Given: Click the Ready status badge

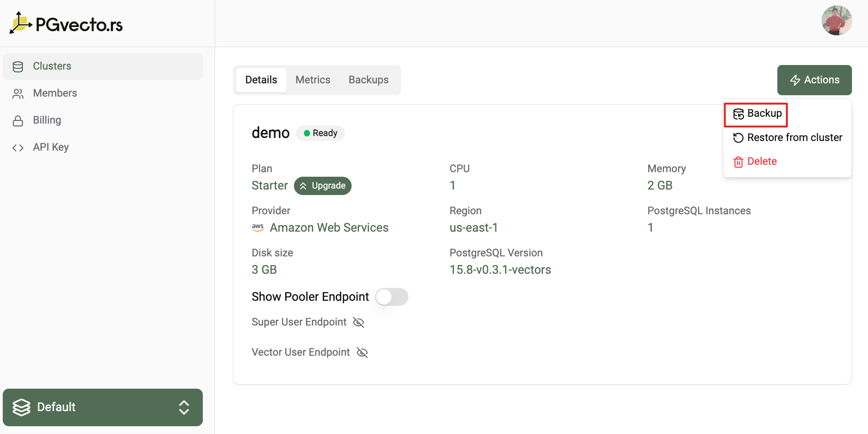Looking at the screenshot, I should [320, 133].
